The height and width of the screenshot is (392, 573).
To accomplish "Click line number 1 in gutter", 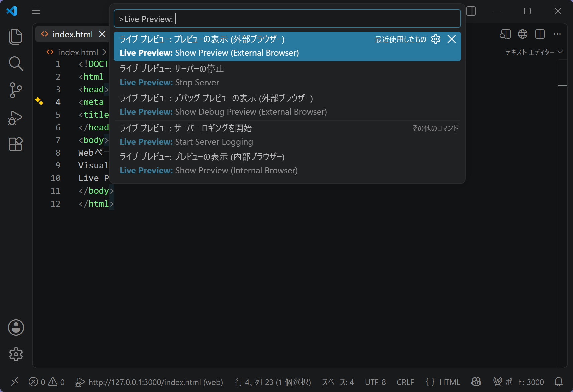I will 58,64.
